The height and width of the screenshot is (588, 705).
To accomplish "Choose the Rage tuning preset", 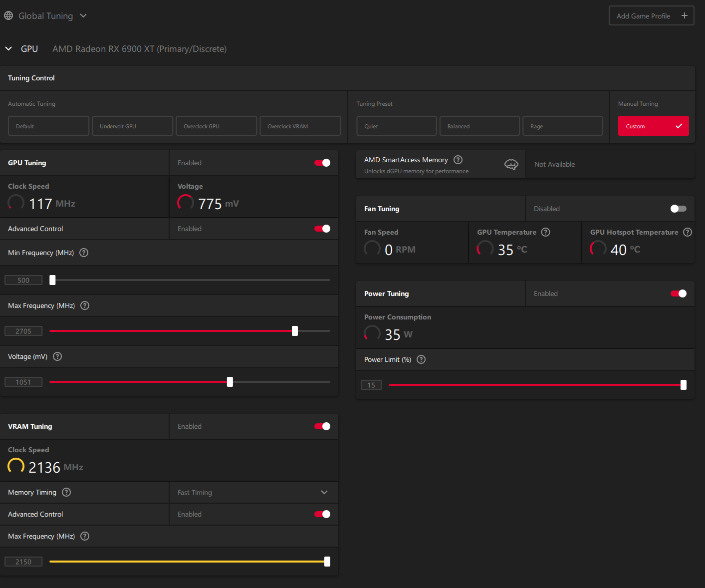I will pyautogui.click(x=563, y=126).
